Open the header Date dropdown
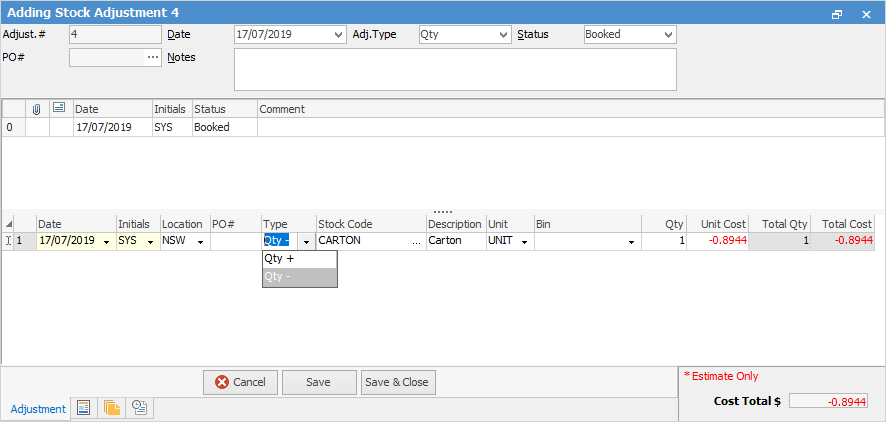The width and height of the screenshot is (886, 423). click(339, 34)
